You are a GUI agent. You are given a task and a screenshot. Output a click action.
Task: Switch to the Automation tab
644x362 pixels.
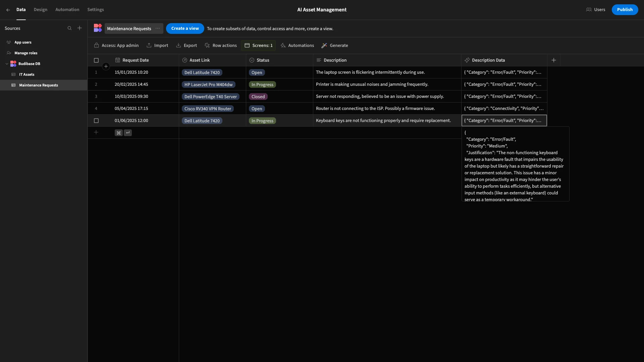(67, 10)
